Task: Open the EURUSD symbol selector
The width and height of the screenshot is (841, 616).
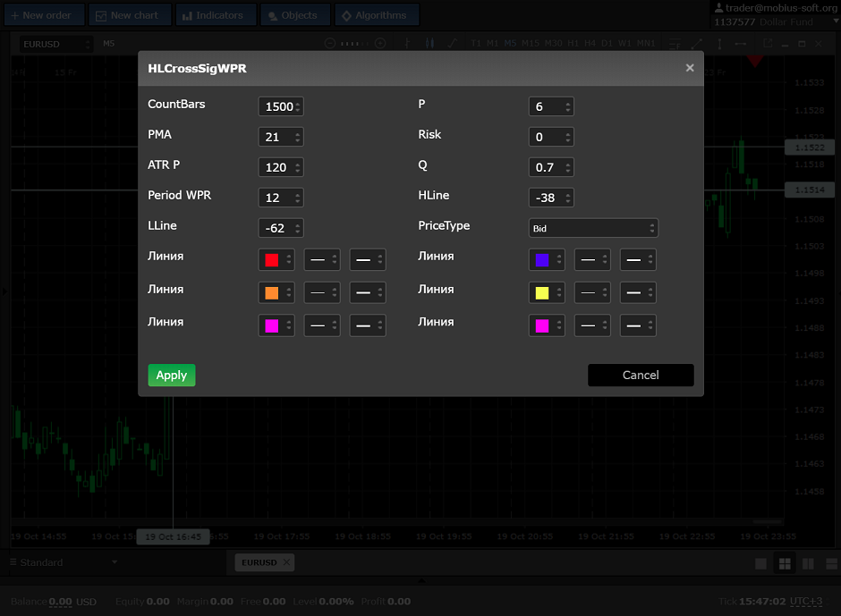Action: 55,44
